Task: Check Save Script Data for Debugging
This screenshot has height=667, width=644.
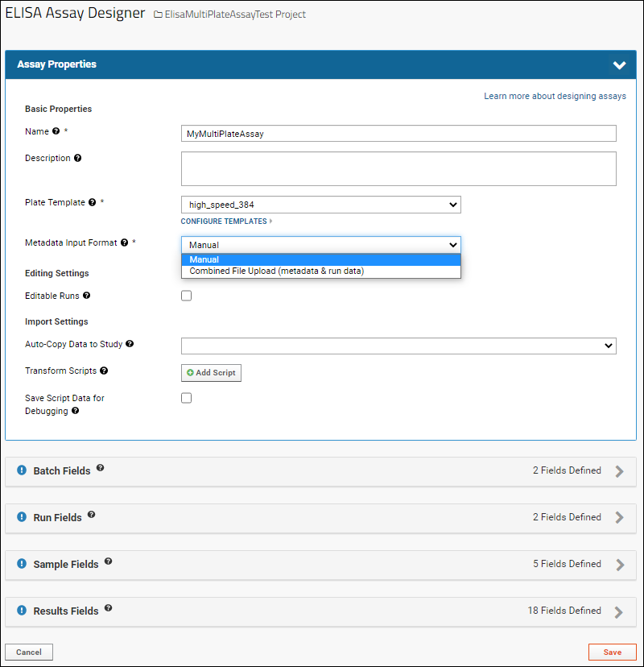Action: click(x=186, y=398)
